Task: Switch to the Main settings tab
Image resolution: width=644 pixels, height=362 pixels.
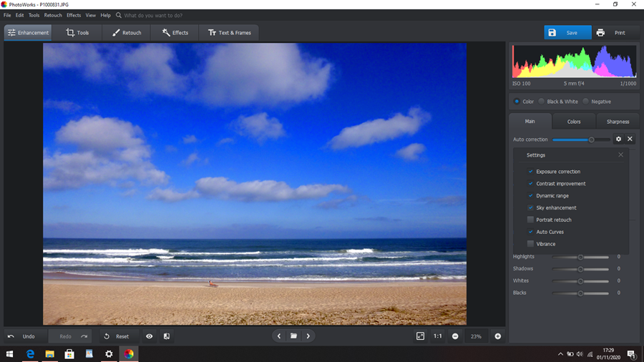Action: [530, 121]
